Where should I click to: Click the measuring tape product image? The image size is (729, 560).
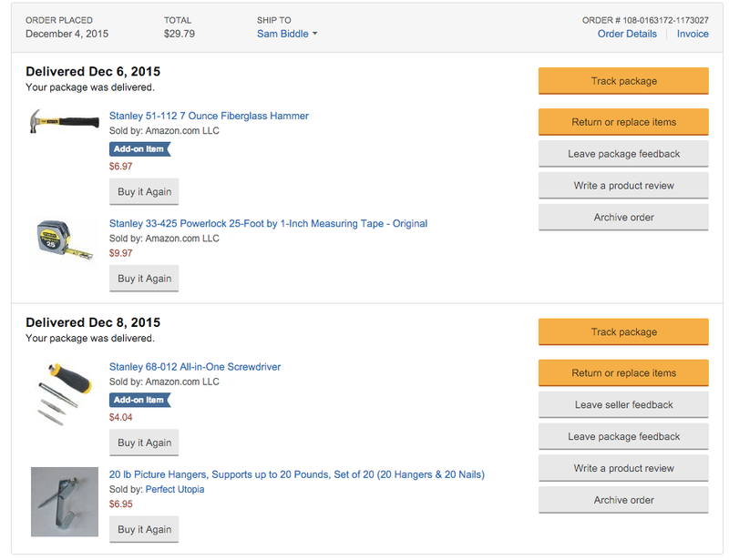[x=64, y=240]
